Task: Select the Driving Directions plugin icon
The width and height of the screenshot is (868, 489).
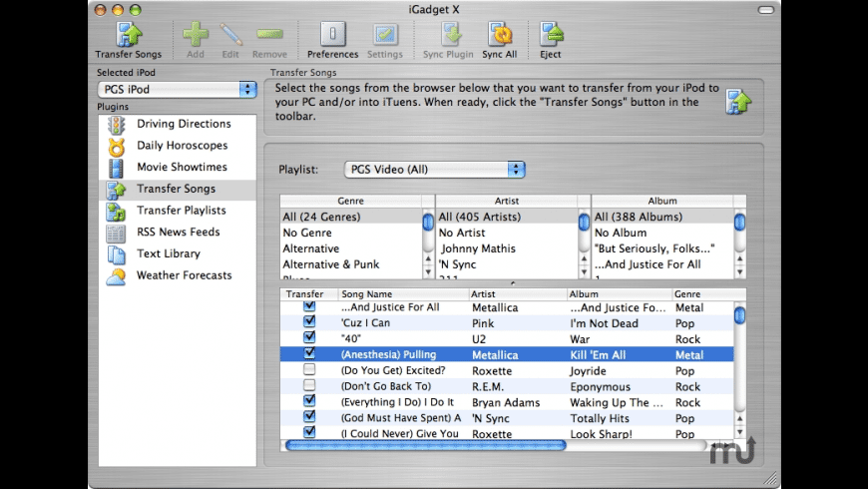Action: (x=117, y=125)
